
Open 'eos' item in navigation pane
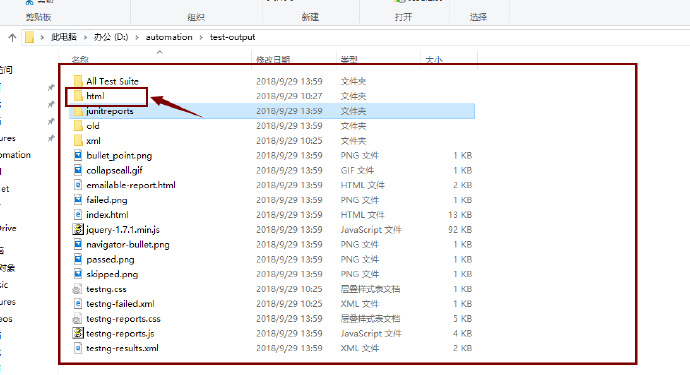(x=6, y=319)
